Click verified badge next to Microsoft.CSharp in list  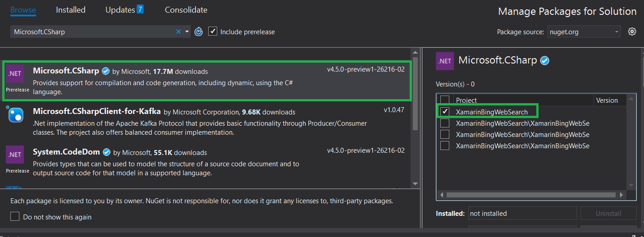[x=106, y=71]
